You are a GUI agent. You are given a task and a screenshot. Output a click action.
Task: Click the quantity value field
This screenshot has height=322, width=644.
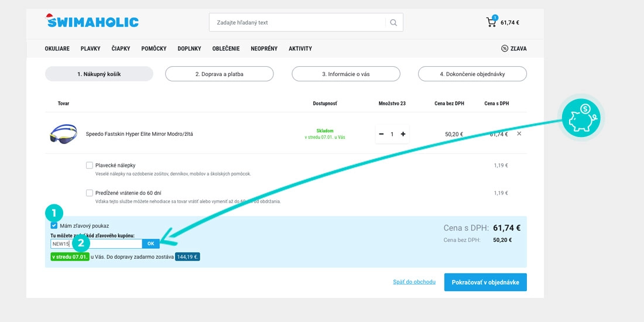pos(392,134)
